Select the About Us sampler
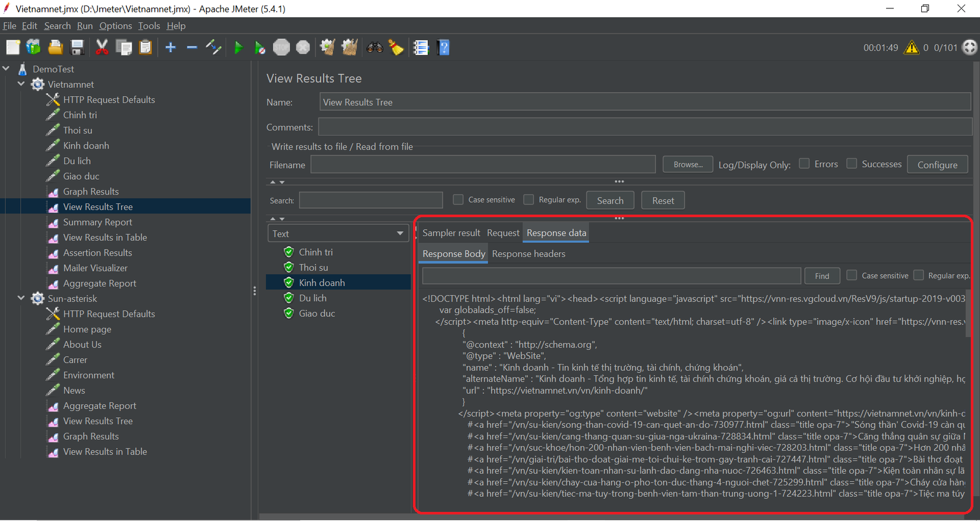Screen dimensions: 980x521 click(82, 345)
